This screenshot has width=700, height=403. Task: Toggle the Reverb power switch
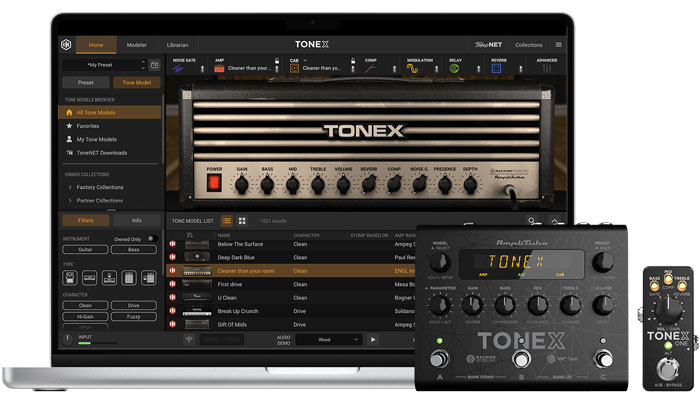[x=520, y=69]
